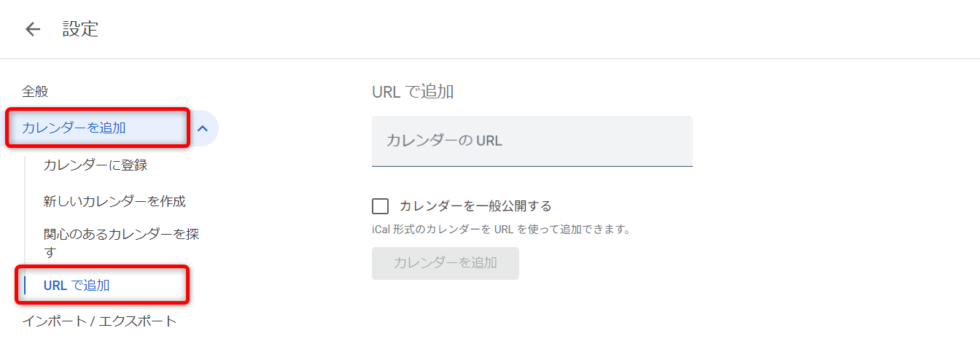Focus the カレンダーの URL input field
Viewport: 980px width, 344px height.
tap(532, 141)
